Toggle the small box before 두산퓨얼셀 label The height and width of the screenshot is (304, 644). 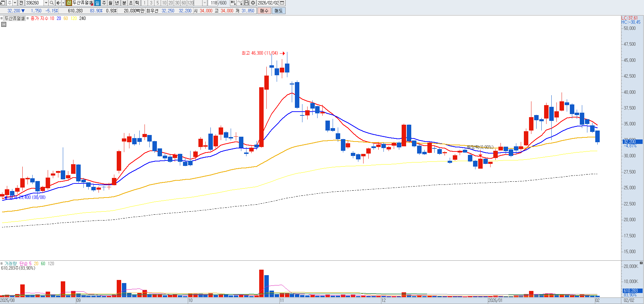tap(2, 19)
